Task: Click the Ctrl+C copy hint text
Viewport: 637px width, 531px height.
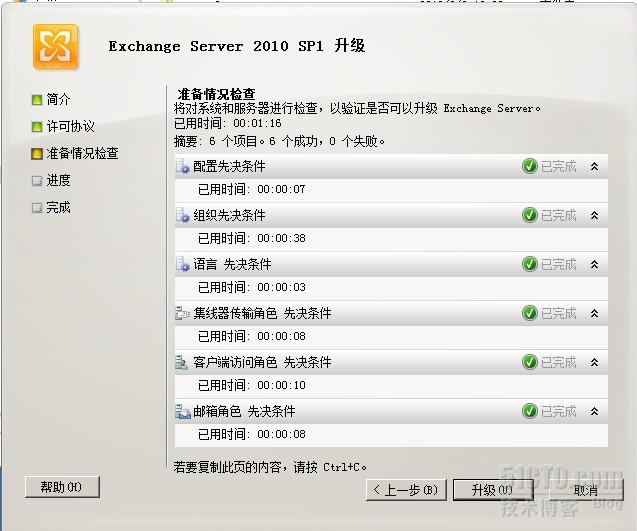Action: tap(270, 467)
